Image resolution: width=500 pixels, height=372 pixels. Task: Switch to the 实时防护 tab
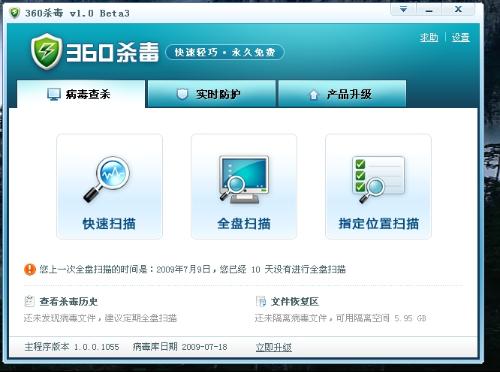coord(212,94)
